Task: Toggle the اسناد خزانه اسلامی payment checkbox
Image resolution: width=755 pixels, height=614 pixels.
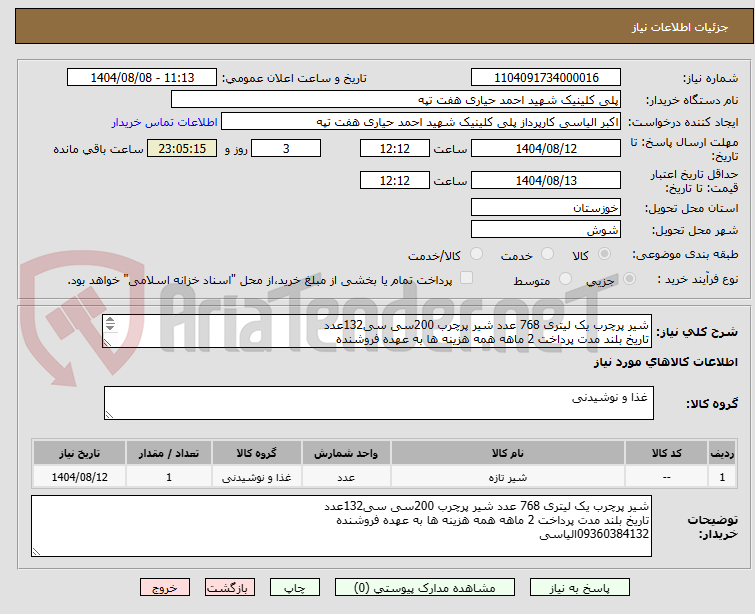Action: (466, 278)
